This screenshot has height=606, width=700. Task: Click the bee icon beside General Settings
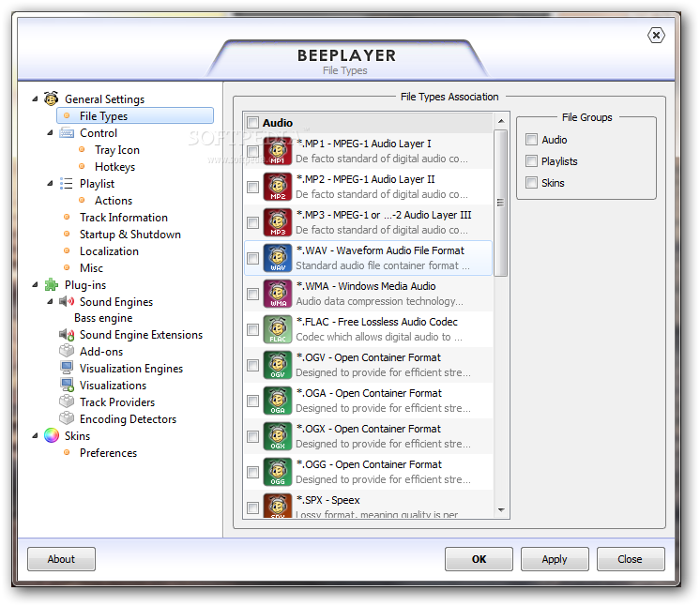52,98
